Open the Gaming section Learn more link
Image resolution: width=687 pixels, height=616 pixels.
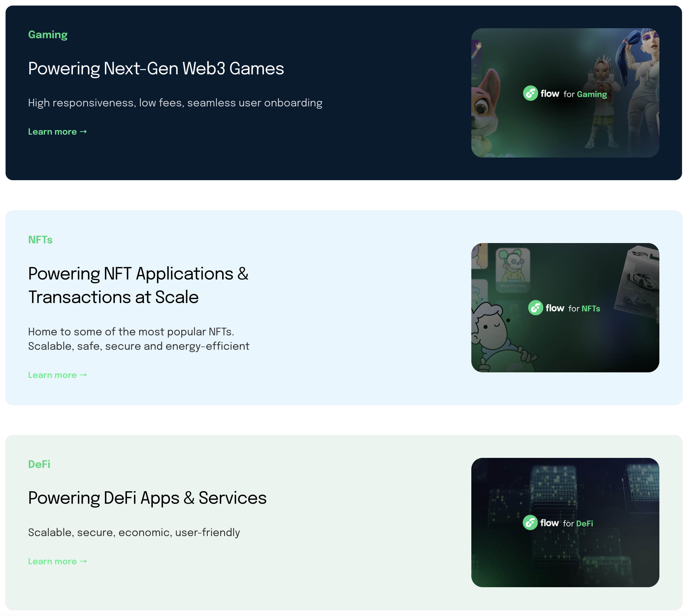[x=53, y=132]
